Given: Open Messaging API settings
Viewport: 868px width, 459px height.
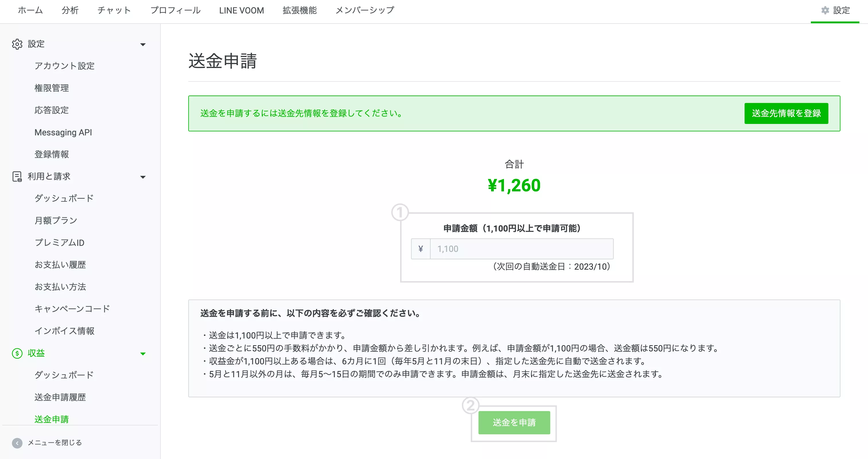Looking at the screenshot, I should [x=63, y=132].
